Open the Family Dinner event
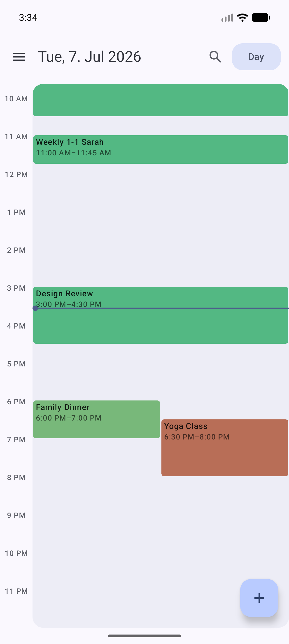This screenshot has height=644, width=289. point(97,419)
